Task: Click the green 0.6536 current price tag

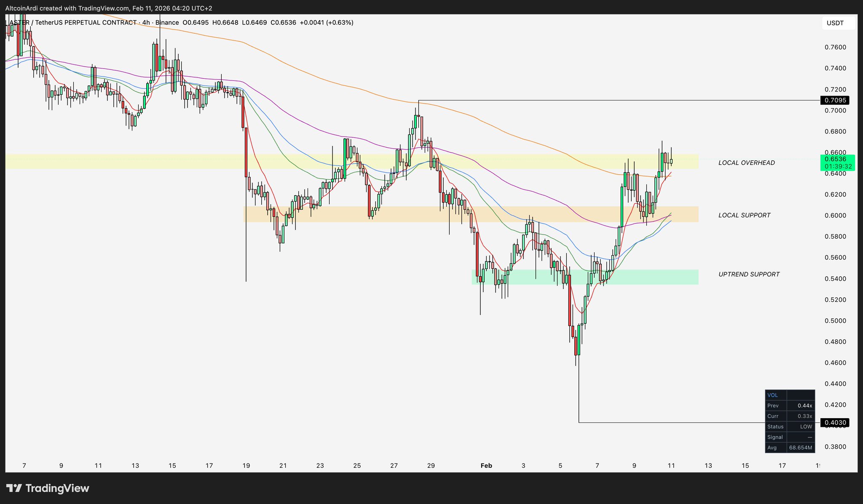Action: [x=838, y=163]
